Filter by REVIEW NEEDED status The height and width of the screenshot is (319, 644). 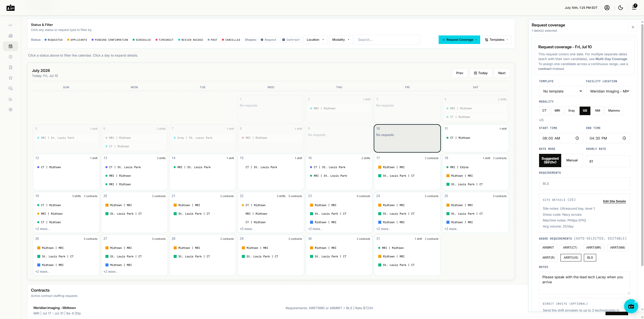pos(191,40)
